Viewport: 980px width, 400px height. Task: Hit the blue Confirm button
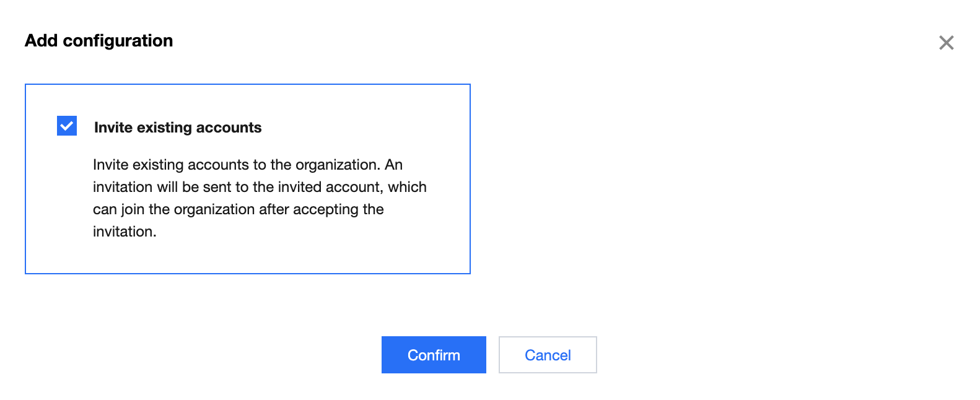tap(434, 355)
